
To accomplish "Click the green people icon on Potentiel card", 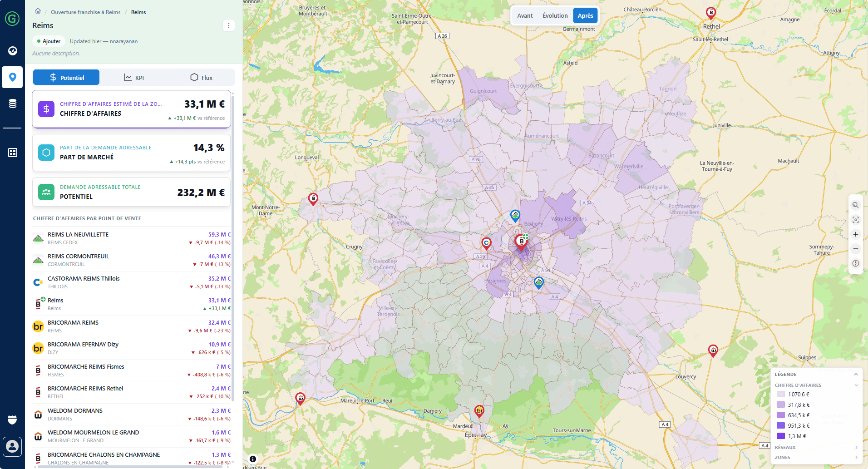I will pyautogui.click(x=46, y=192).
